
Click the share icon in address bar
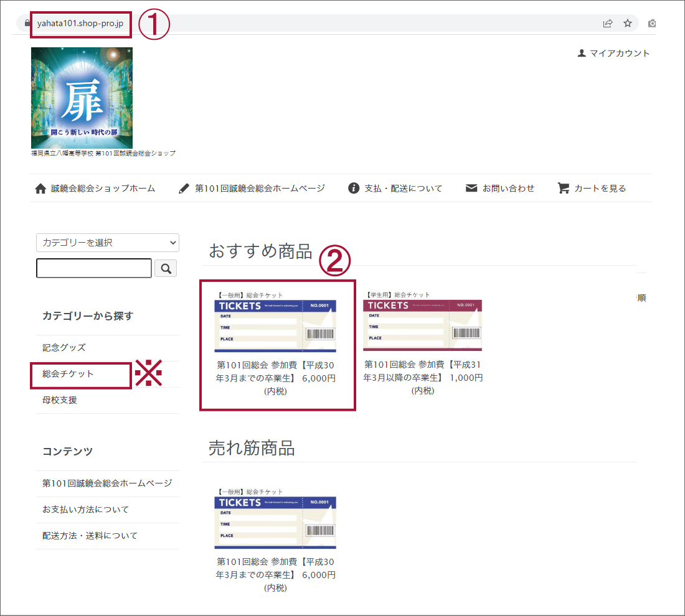tap(607, 24)
